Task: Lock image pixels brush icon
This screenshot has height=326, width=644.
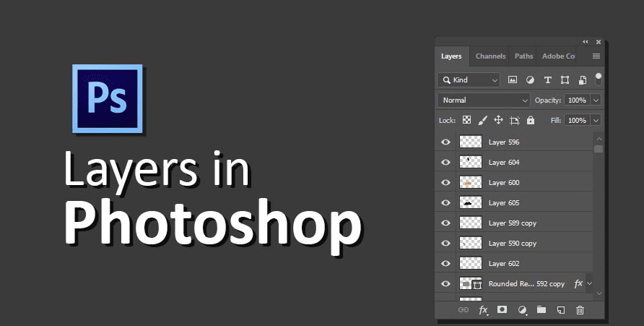Action: [482, 119]
